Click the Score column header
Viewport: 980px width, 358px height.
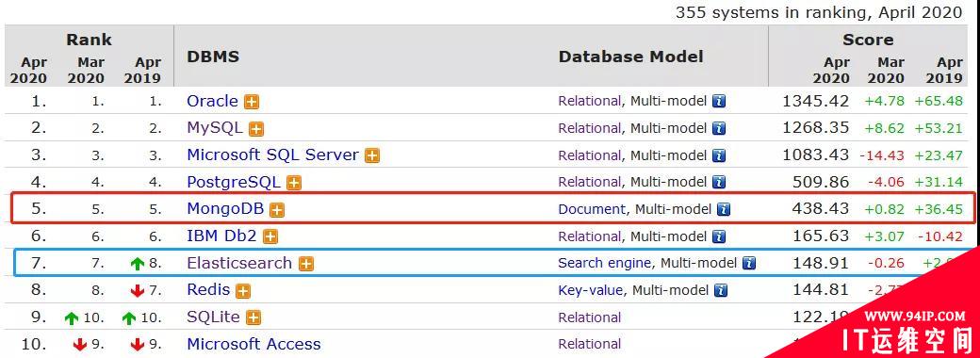tap(868, 40)
